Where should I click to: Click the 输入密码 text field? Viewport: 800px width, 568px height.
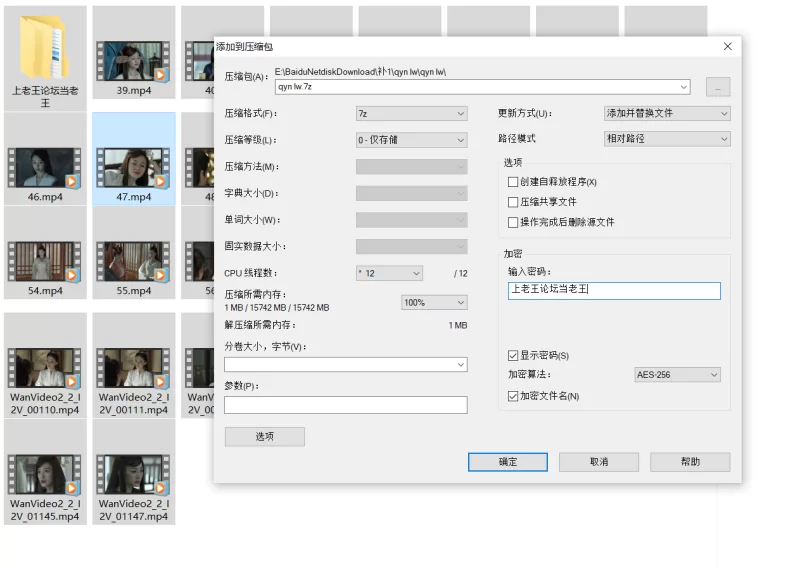click(x=613, y=290)
